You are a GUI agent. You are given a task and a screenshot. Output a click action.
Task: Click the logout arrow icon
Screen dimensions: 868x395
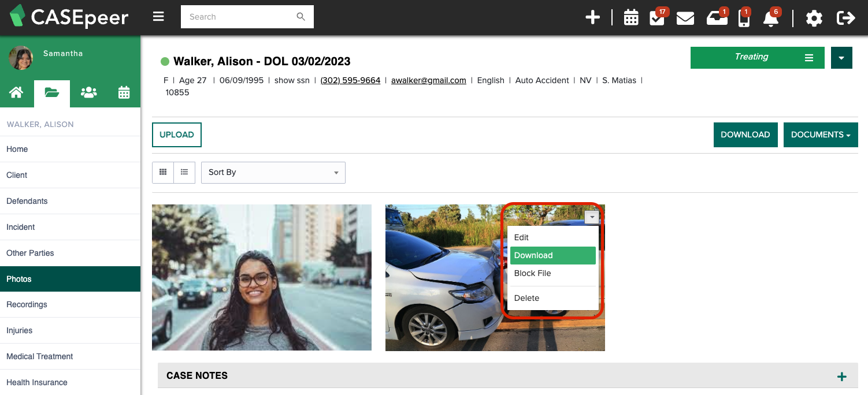pos(845,18)
